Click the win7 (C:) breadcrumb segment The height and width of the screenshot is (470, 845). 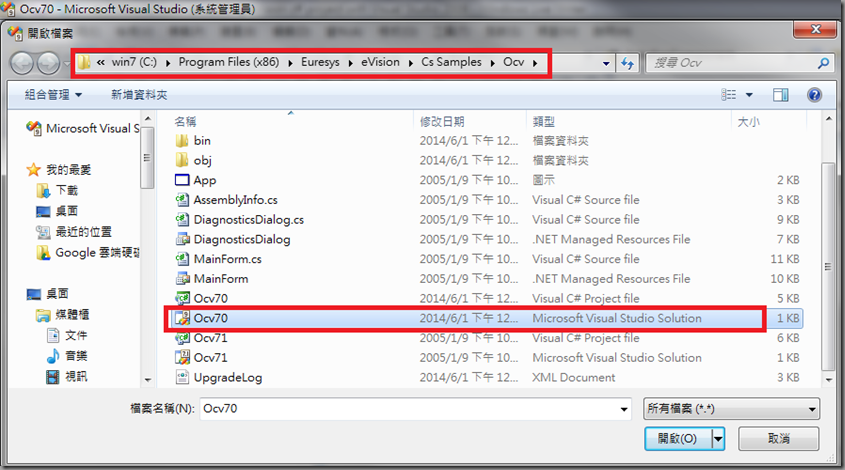(x=134, y=63)
